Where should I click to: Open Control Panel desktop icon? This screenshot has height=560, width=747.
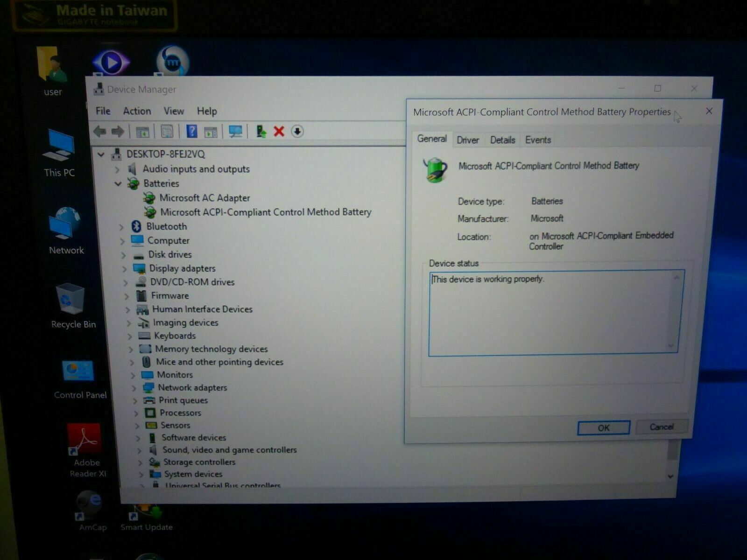(79, 379)
